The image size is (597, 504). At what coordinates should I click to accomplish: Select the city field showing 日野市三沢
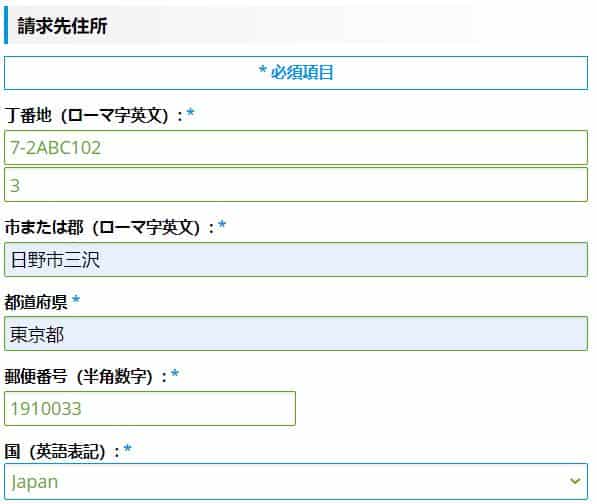[x=296, y=260]
